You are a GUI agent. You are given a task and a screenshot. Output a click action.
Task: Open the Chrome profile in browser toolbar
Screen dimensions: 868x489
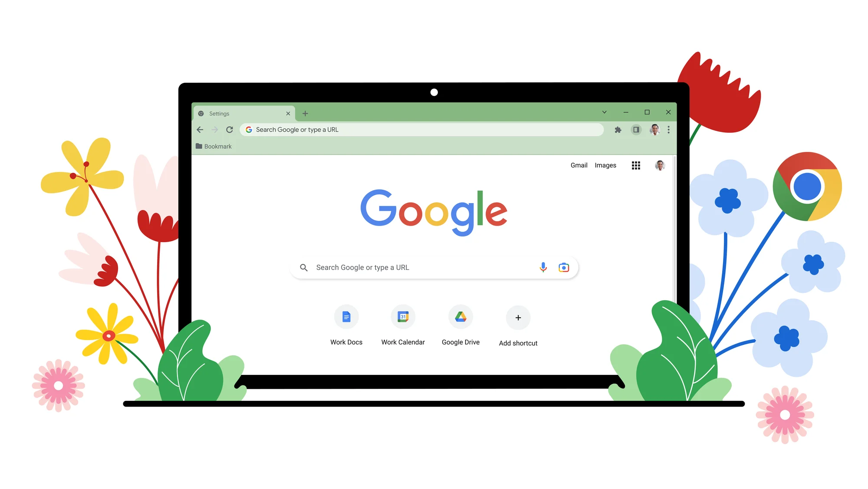click(x=654, y=129)
